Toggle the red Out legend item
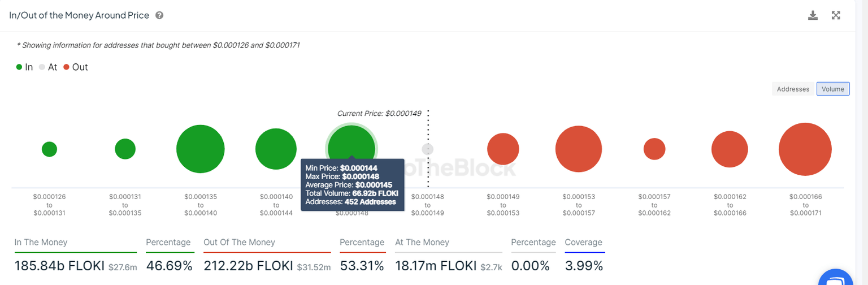Viewport: 868px width, 285px height. tap(75, 67)
